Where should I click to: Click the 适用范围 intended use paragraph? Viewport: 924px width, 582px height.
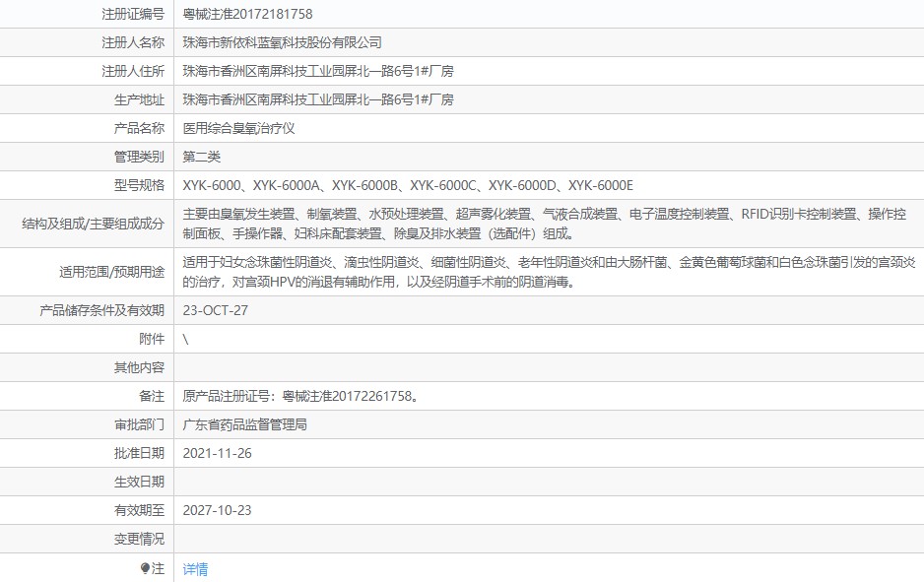[550, 272]
